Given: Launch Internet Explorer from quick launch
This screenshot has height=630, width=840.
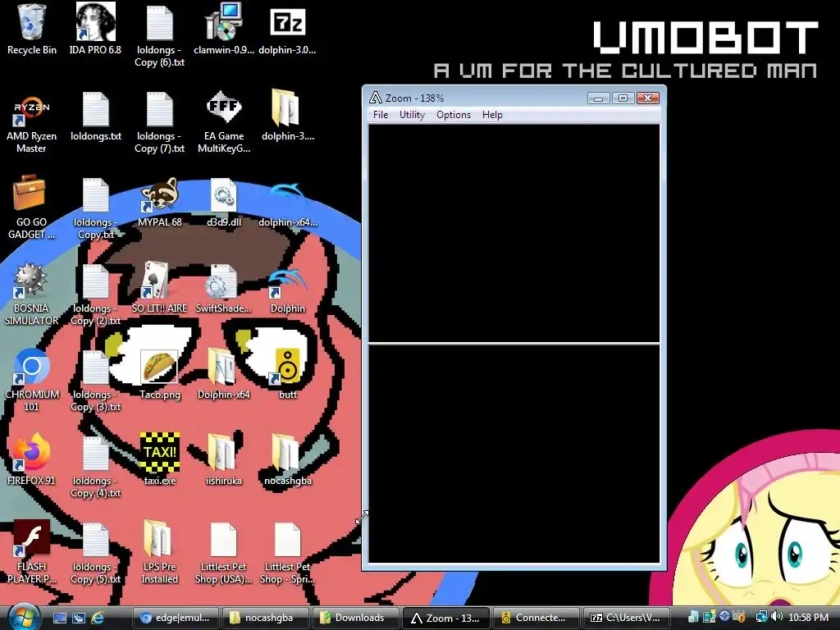Looking at the screenshot, I should [98, 618].
